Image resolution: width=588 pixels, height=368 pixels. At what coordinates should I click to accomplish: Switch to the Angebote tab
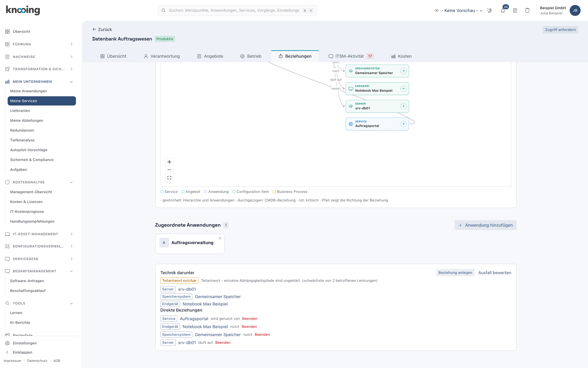[210, 56]
